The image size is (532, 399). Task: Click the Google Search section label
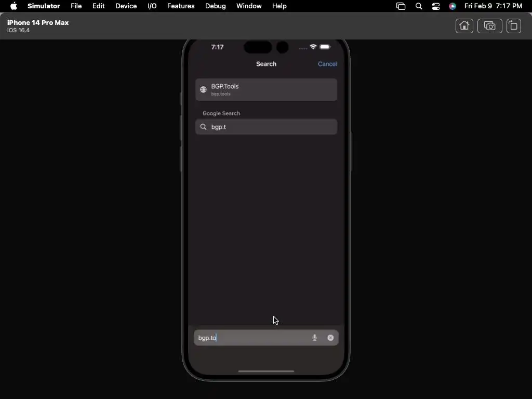pyautogui.click(x=221, y=113)
